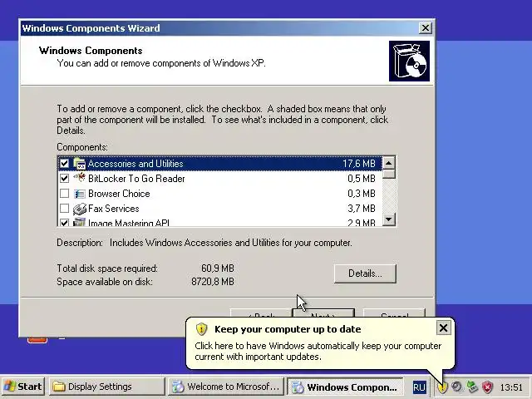This screenshot has width=532, height=399.
Task: Click the 0,5 MB size value
Action: 362,179
